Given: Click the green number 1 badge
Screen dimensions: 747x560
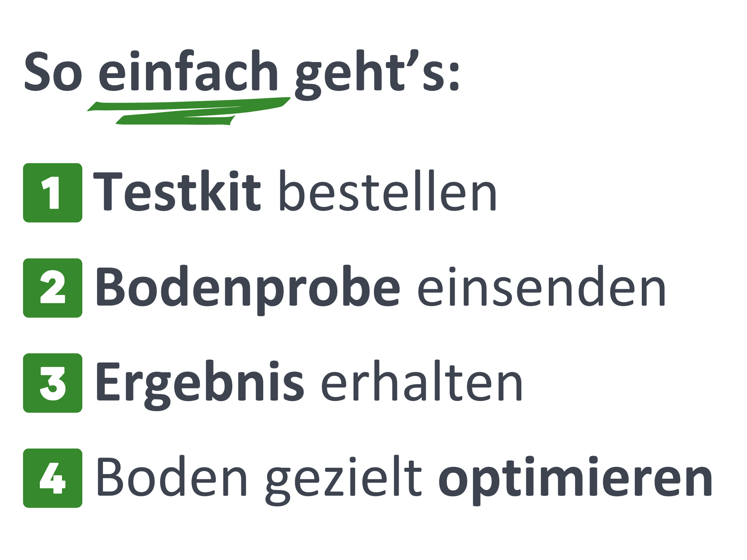Looking at the screenshot, I should pyautogui.click(x=53, y=193).
